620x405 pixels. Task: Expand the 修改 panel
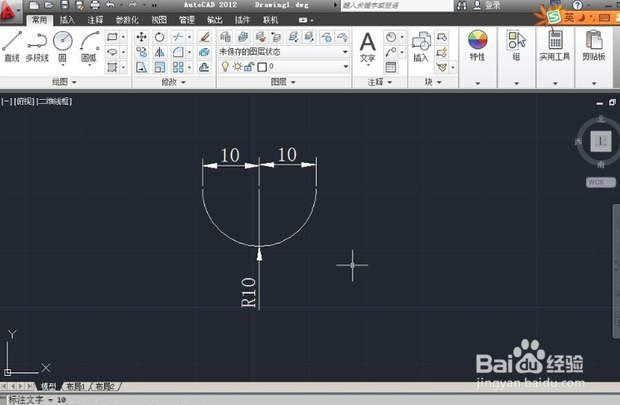pyautogui.click(x=173, y=82)
